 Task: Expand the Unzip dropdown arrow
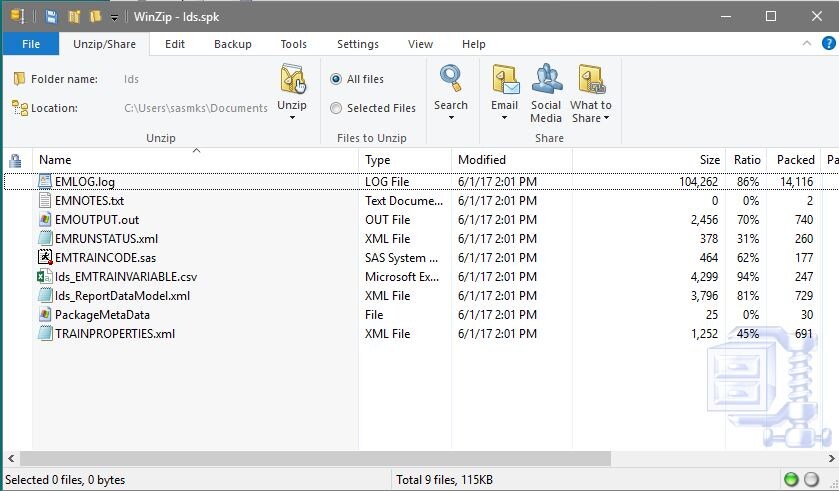pos(292,118)
